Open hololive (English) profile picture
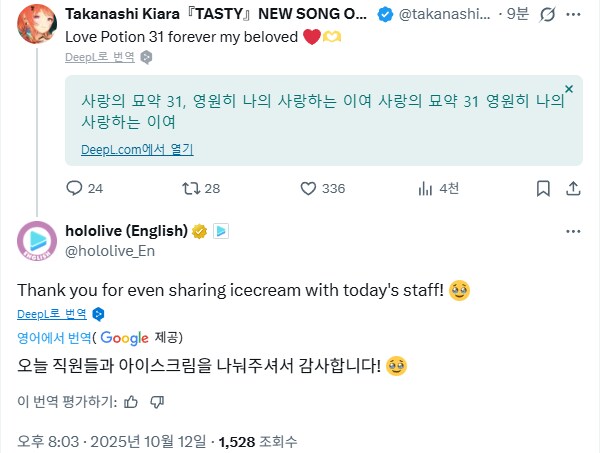This screenshot has width=600, height=453. pyautogui.click(x=37, y=240)
